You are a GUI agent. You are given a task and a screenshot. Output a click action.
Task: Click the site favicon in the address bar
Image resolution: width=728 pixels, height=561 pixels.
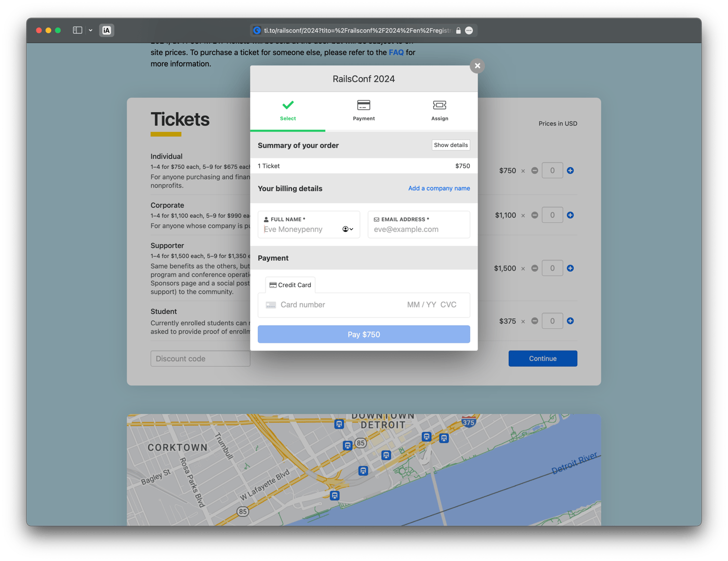point(257,31)
